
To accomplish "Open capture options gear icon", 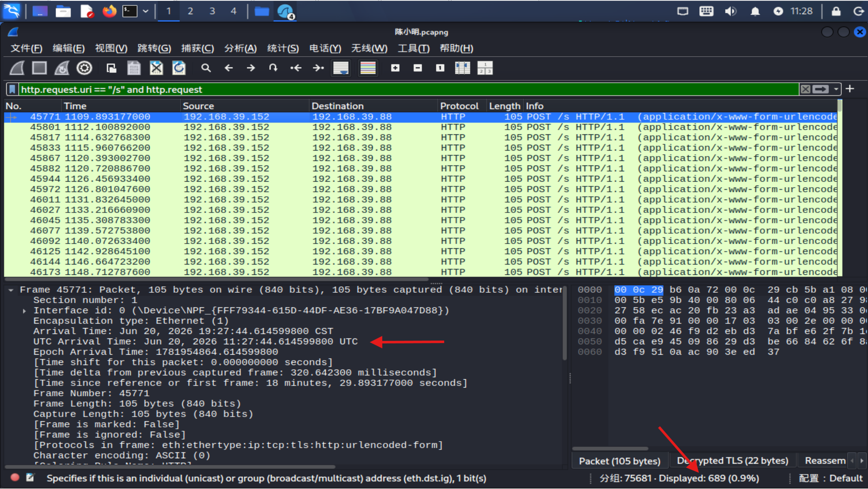I will click(x=84, y=68).
